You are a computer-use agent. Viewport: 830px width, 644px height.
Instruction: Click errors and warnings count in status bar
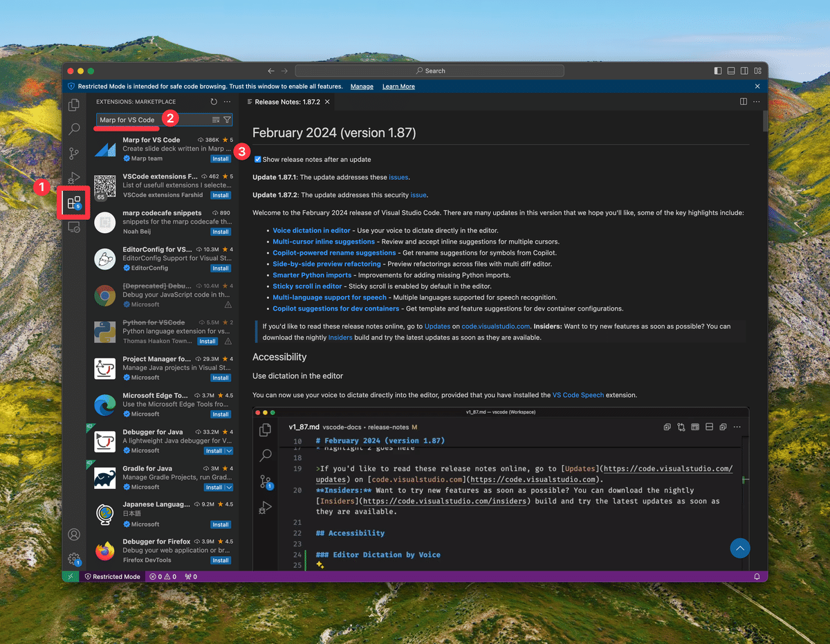click(163, 576)
